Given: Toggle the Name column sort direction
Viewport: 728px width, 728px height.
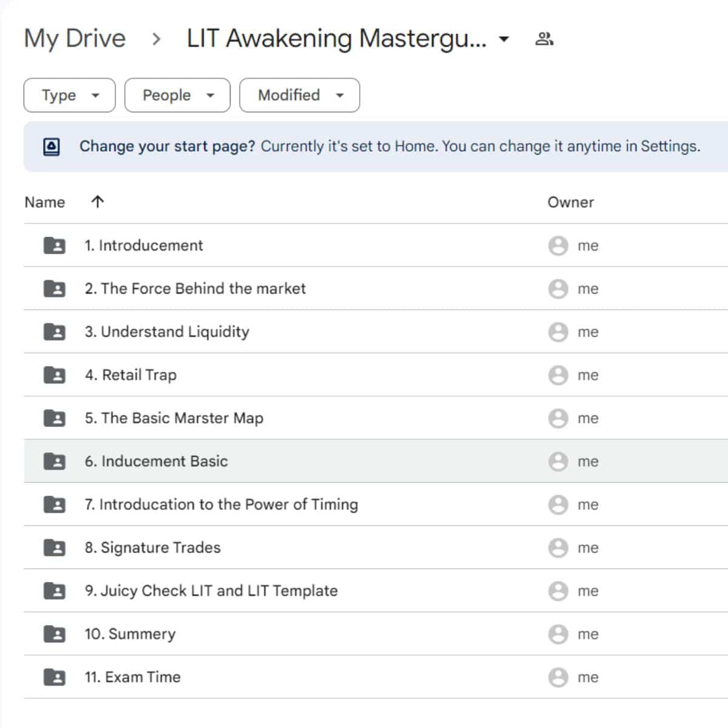Looking at the screenshot, I should [x=97, y=202].
